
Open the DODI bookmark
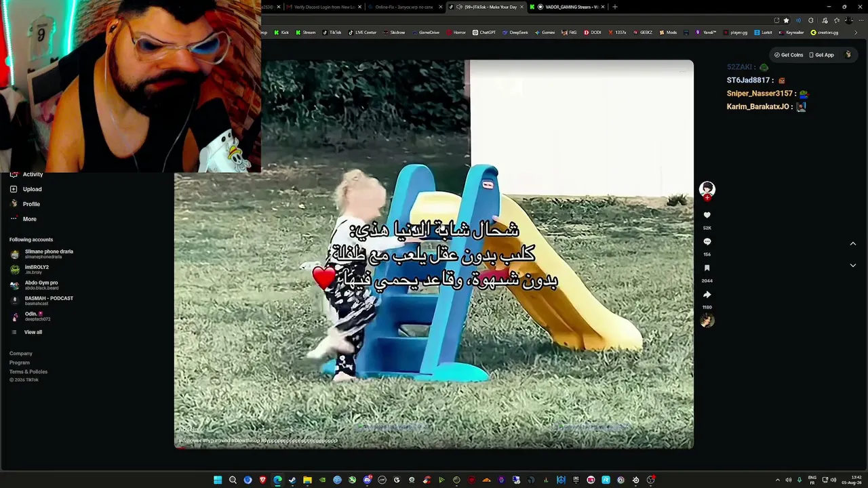(x=593, y=33)
